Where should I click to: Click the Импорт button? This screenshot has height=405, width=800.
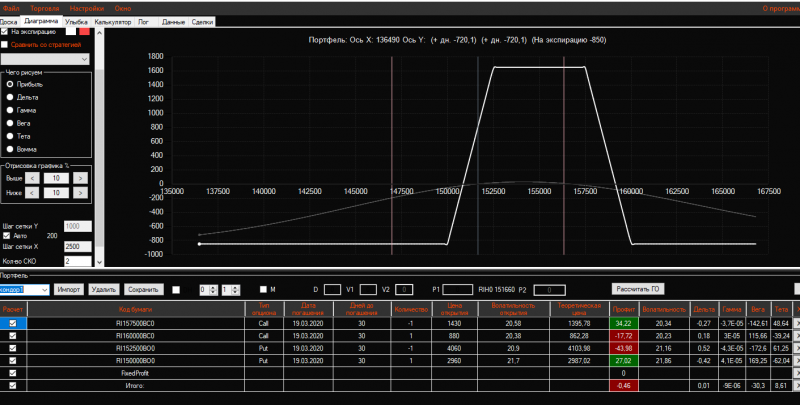click(x=69, y=290)
